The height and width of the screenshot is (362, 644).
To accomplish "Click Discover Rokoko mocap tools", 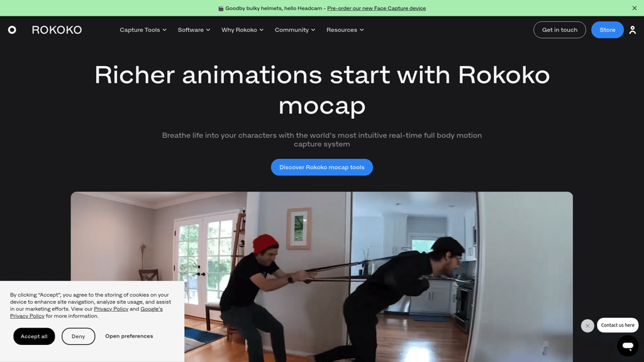I will [x=321, y=167].
